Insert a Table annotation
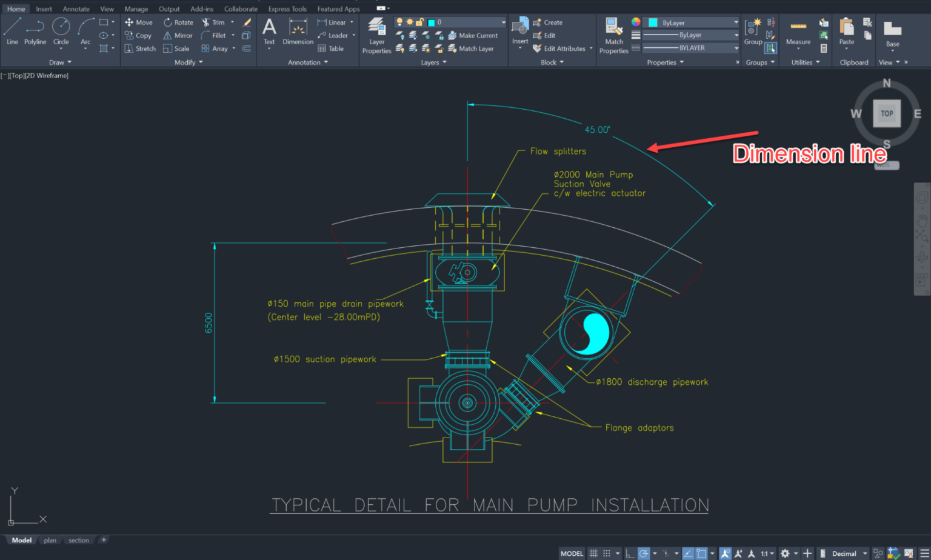 pyautogui.click(x=330, y=48)
